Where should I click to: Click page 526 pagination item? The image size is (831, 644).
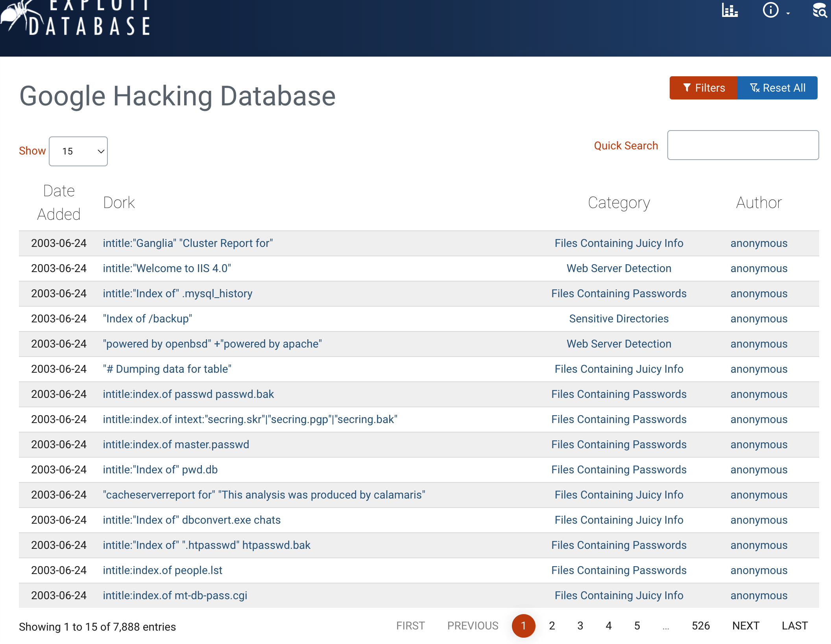click(702, 626)
